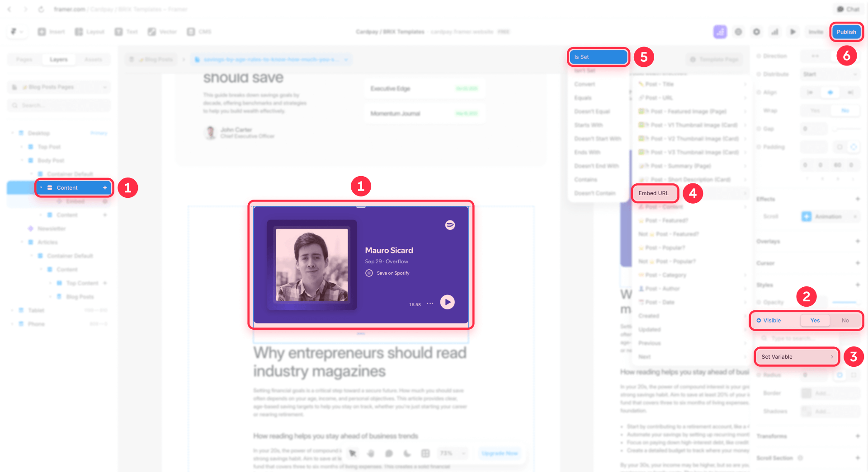Select the Embed layer
Screen dimensions: 868x472
coord(75,201)
